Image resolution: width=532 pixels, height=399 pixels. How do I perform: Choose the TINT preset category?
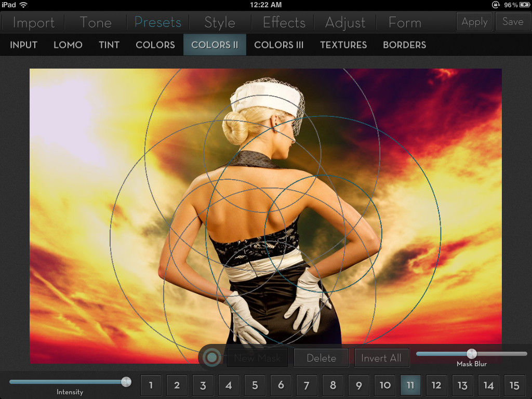pyautogui.click(x=109, y=45)
